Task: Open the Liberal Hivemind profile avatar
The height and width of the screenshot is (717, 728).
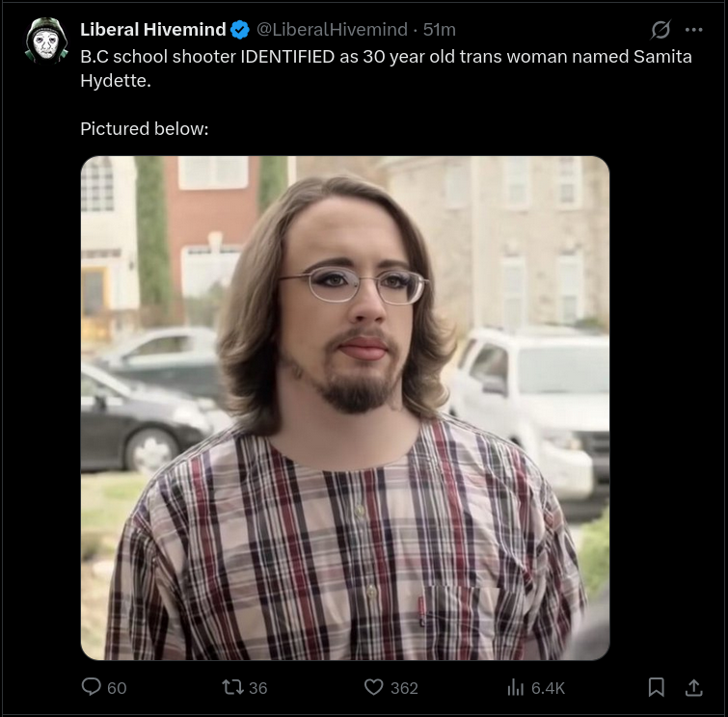Action: (46, 40)
